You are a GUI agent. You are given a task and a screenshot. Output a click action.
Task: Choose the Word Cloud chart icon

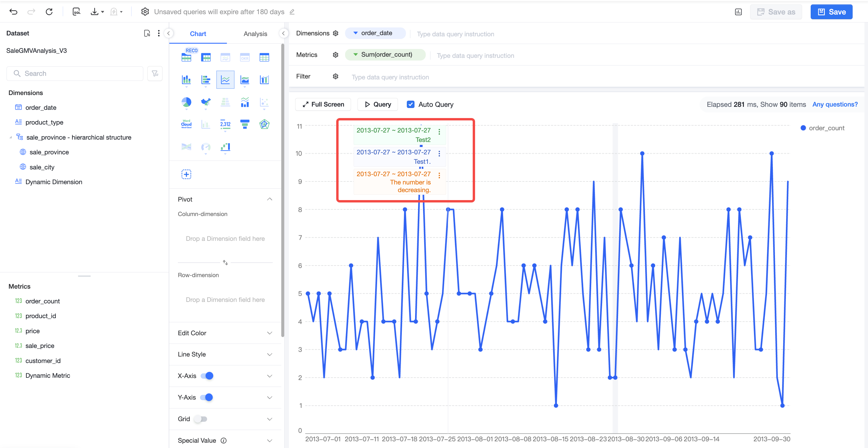click(x=186, y=124)
